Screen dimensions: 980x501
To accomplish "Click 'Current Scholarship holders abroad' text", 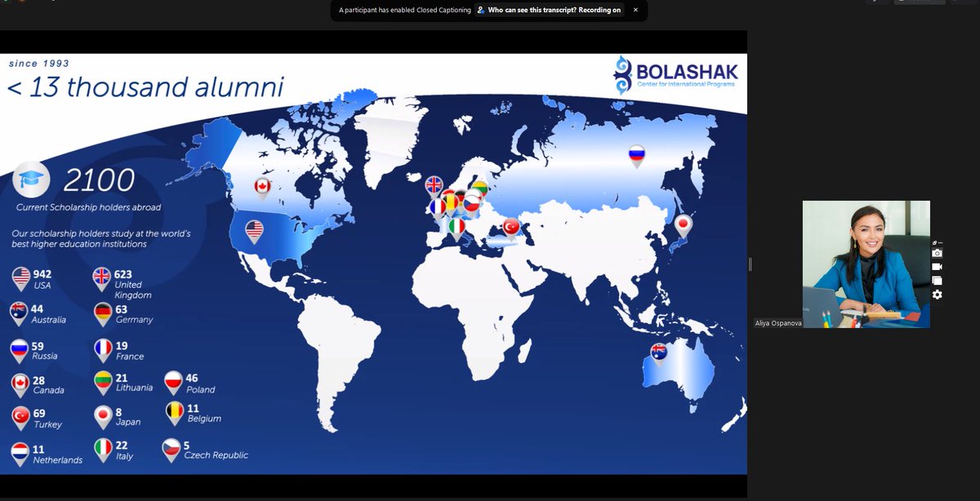I will pos(88,208).
